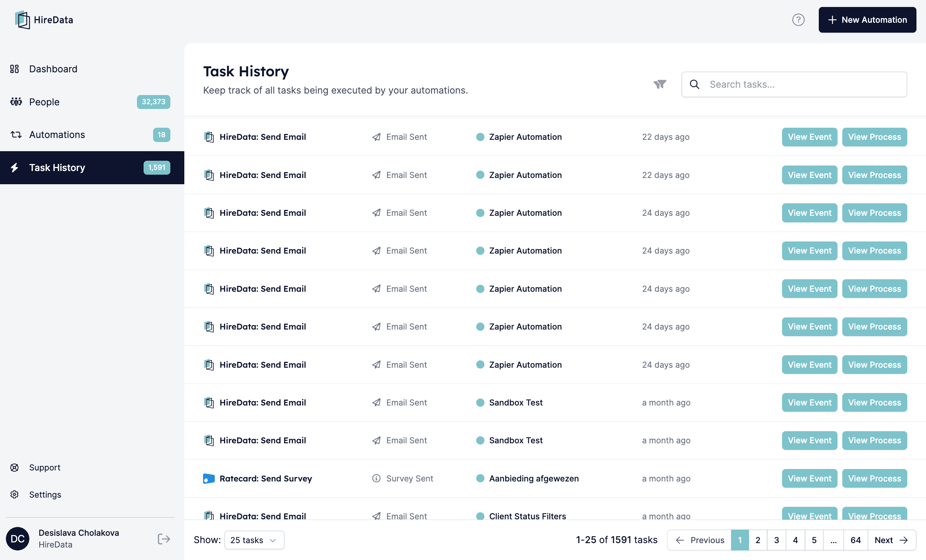View Event for the Ratecard Send Survey task
Screen dimensions: 926x560
click(x=810, y=478)
